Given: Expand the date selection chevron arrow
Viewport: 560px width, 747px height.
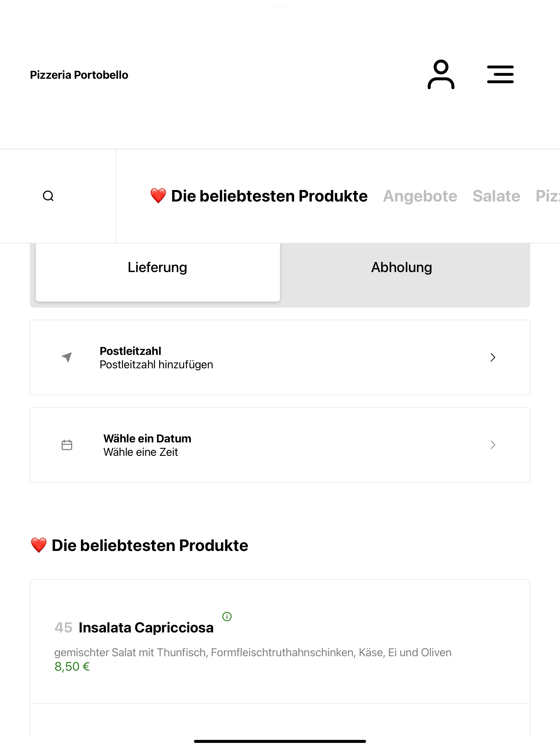Looking at the screenshot, I should click(x=493, y=445).
